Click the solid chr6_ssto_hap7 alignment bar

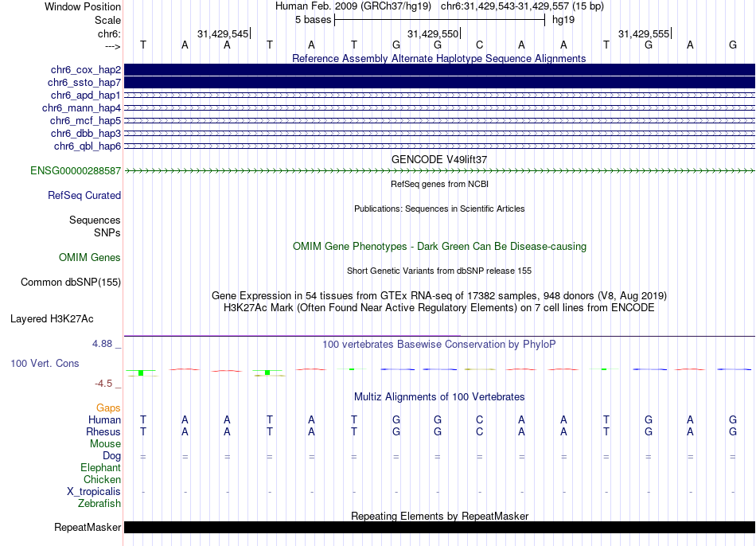(439, 83)
